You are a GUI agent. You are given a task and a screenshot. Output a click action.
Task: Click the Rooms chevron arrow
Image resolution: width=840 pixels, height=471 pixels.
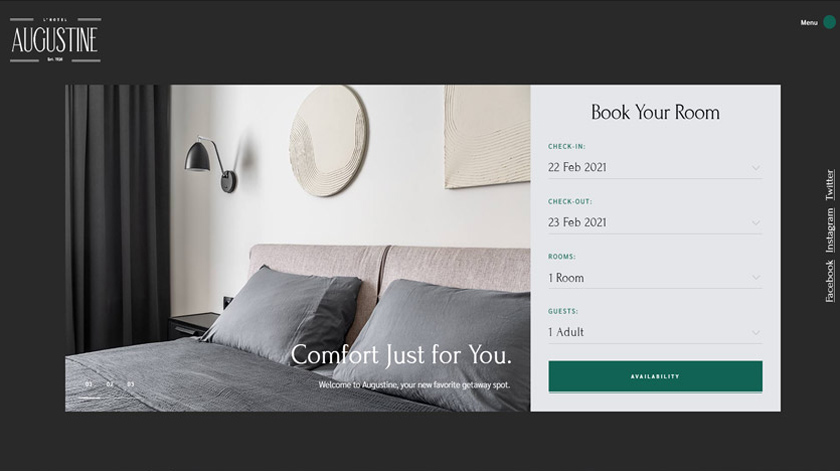click(755, 278)
